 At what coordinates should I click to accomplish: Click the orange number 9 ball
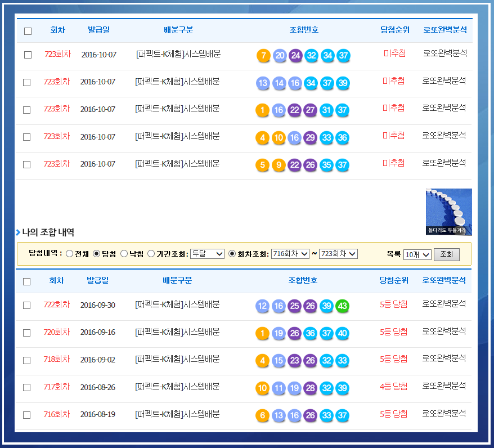coord(279,165)
